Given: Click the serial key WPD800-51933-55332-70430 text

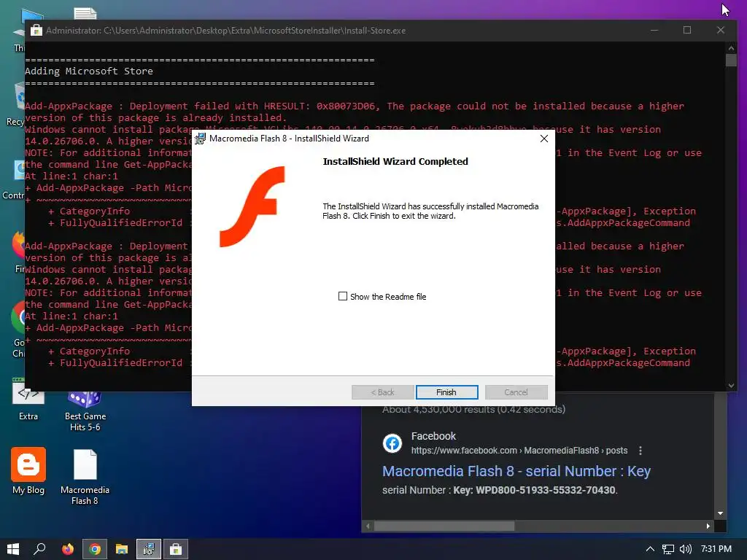Looking at the screenshot, I should click(x=546, y=490).
